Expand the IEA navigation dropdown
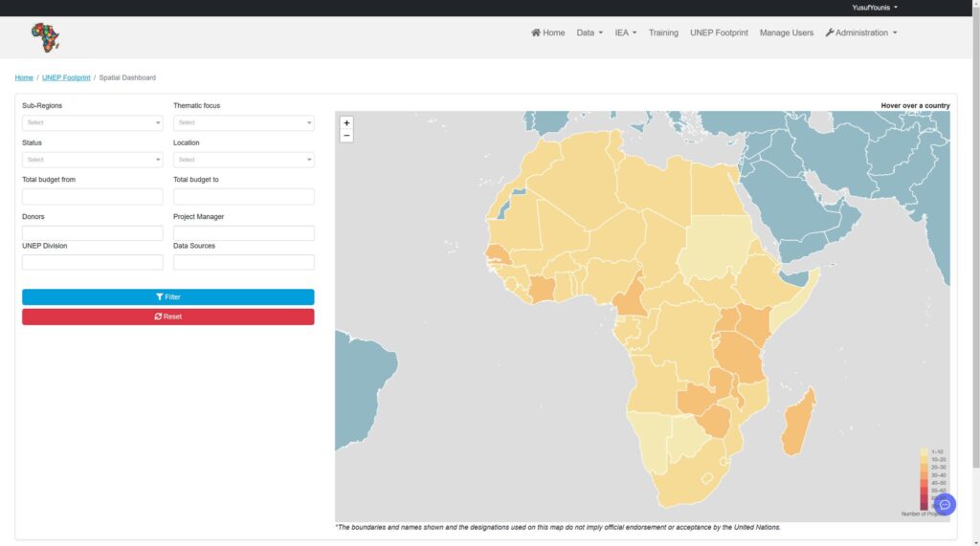Viewport: 980px width, 546px height. pos(626,33)
